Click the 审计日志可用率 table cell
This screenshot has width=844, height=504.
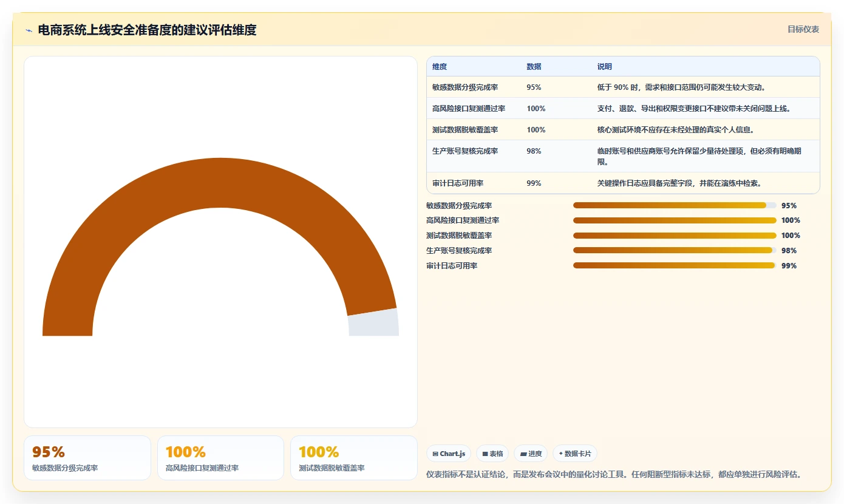pos(458,183)
